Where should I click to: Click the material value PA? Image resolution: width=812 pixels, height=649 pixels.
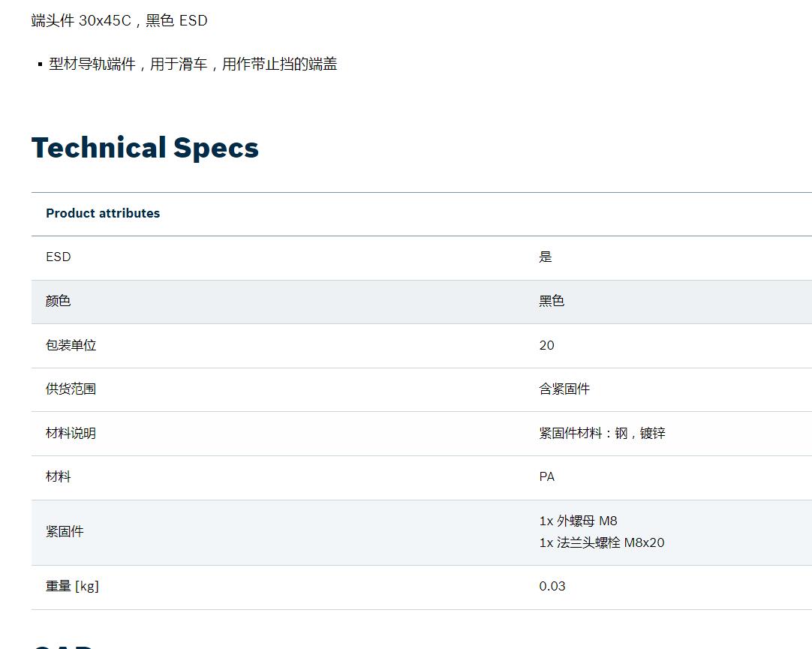click(547, 476)
